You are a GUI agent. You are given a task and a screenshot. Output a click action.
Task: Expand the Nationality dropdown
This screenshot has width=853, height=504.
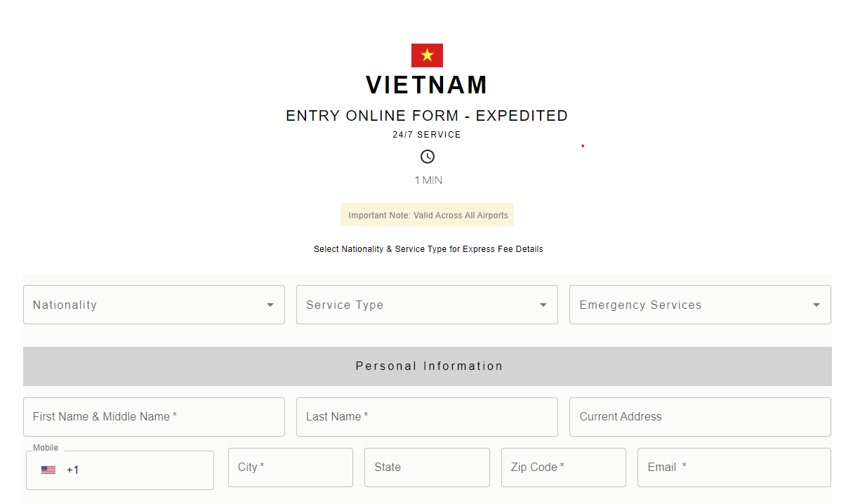click(x=154, y=305)
